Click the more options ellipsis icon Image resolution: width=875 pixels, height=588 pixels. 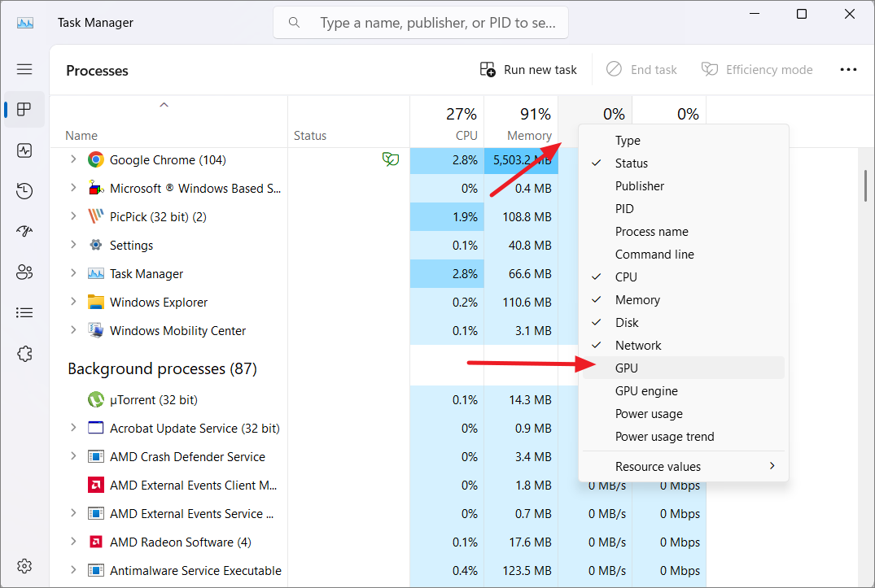point(848,69)
